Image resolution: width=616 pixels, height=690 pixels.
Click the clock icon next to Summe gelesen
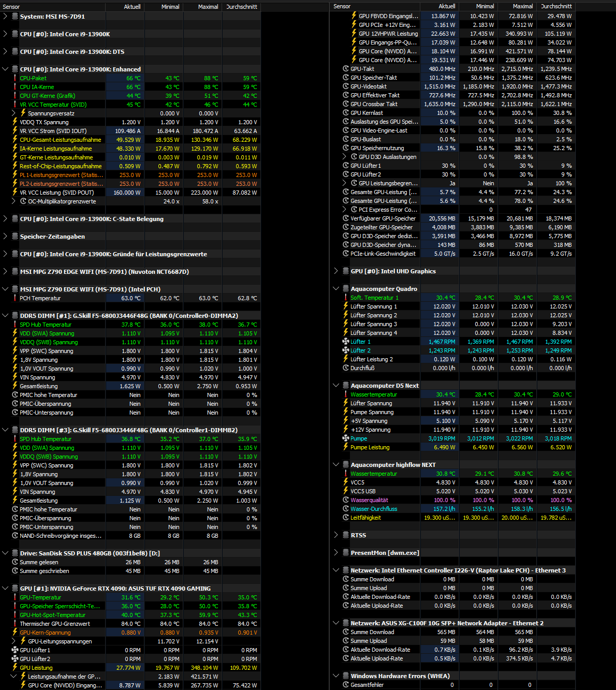(15, 562)
